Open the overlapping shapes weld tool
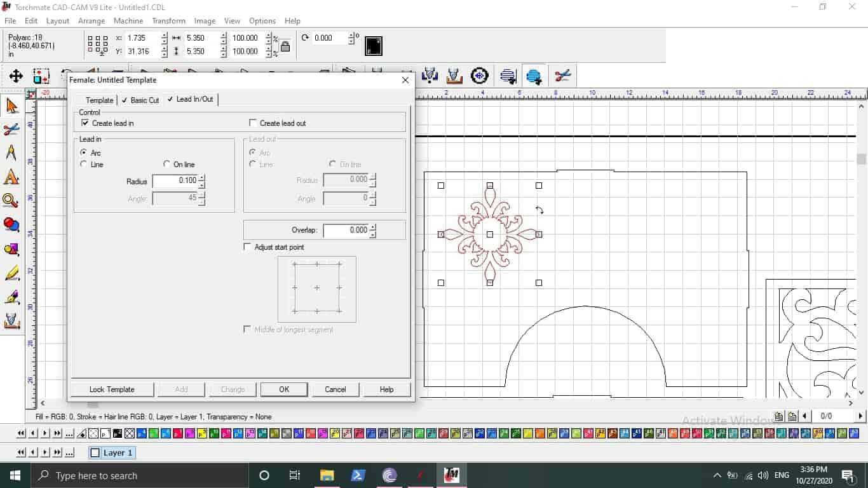 click(11, 225)
